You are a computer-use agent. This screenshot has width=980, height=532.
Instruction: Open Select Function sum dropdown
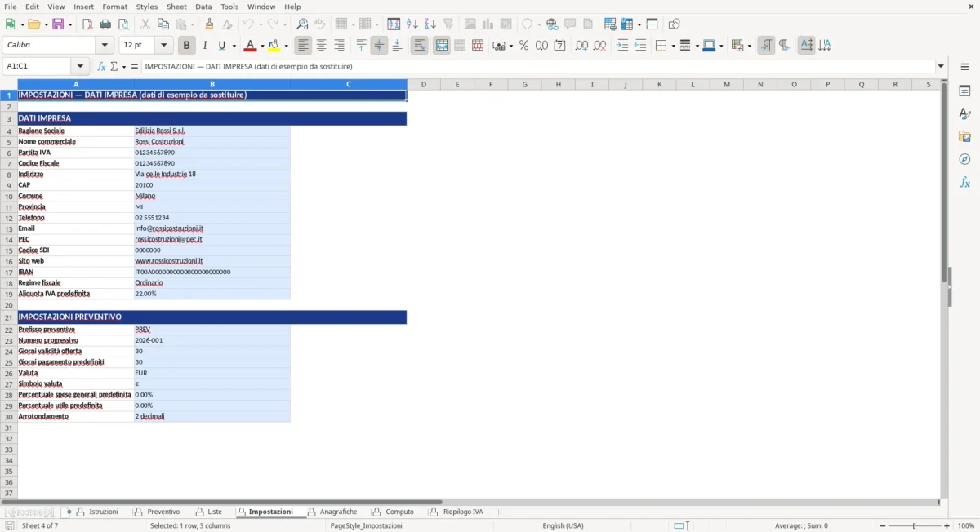click(x=124, y=66)
